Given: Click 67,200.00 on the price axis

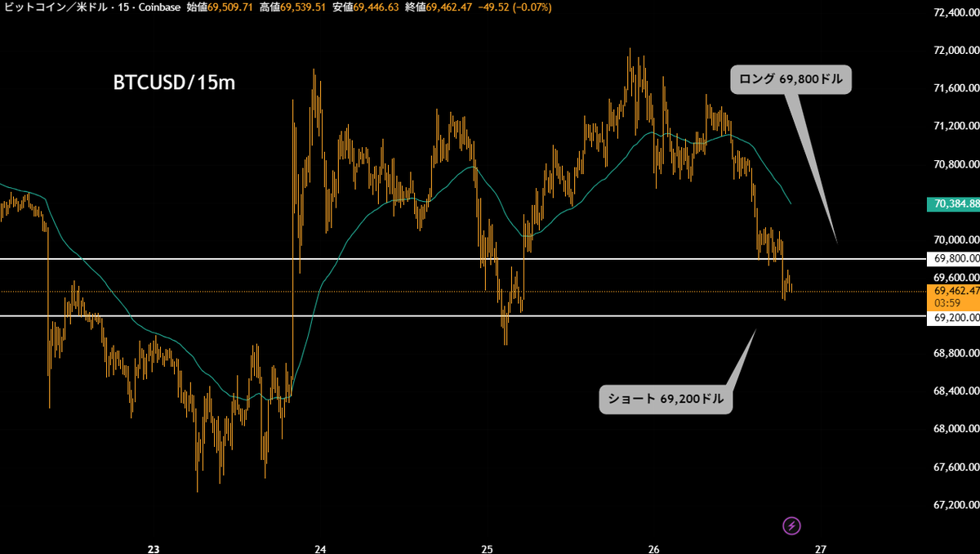Looking at the screenshot, I should coord(955,505).
